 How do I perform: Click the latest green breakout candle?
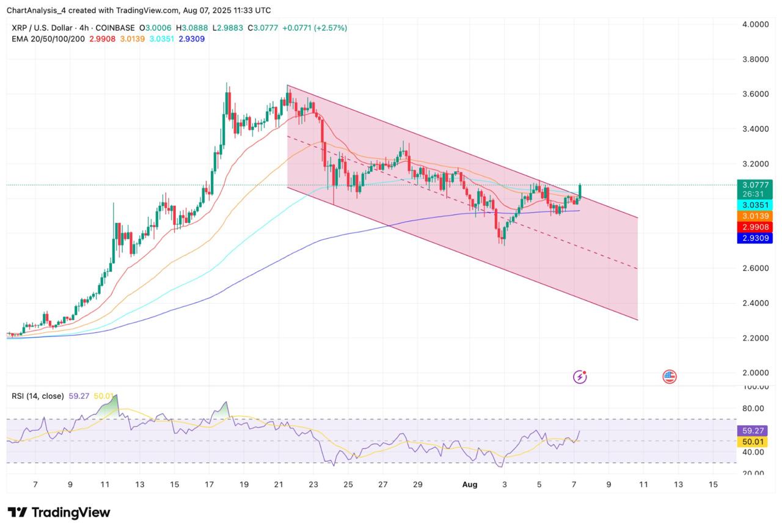580,190
